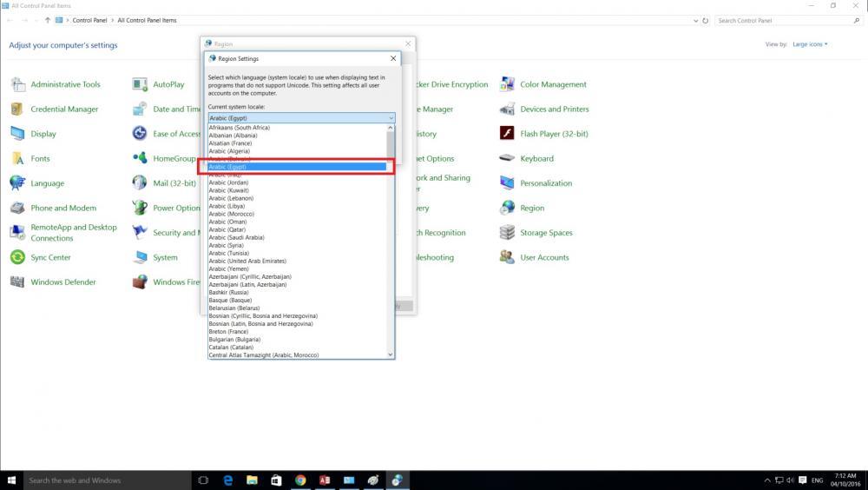
Task: Open the Keyboard icon
Action: click(507, 158)
